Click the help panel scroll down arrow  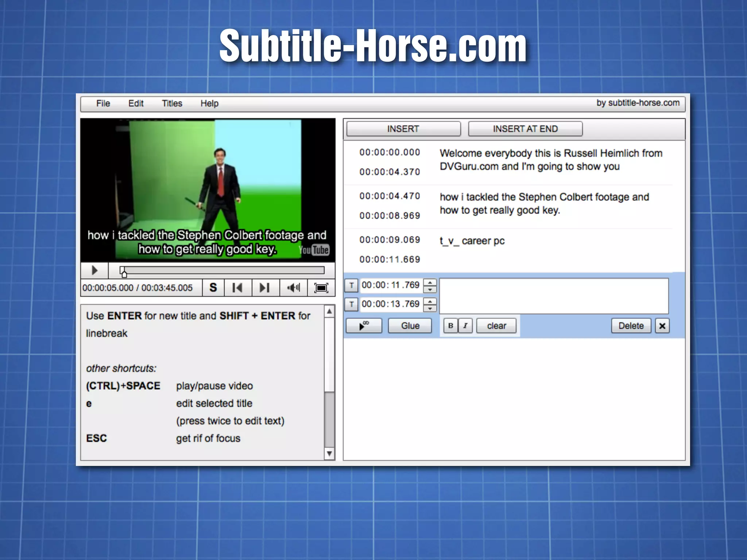pos(329,454)
